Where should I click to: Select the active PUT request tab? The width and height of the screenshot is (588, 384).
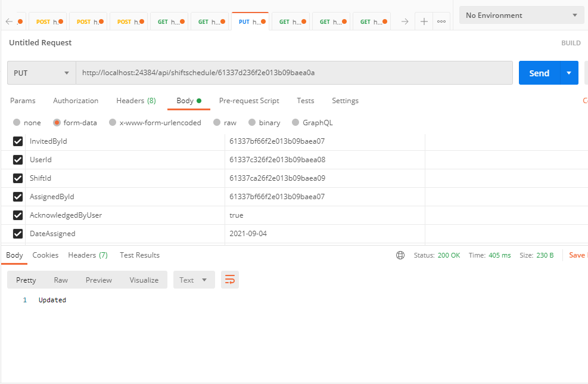[250, 22]
